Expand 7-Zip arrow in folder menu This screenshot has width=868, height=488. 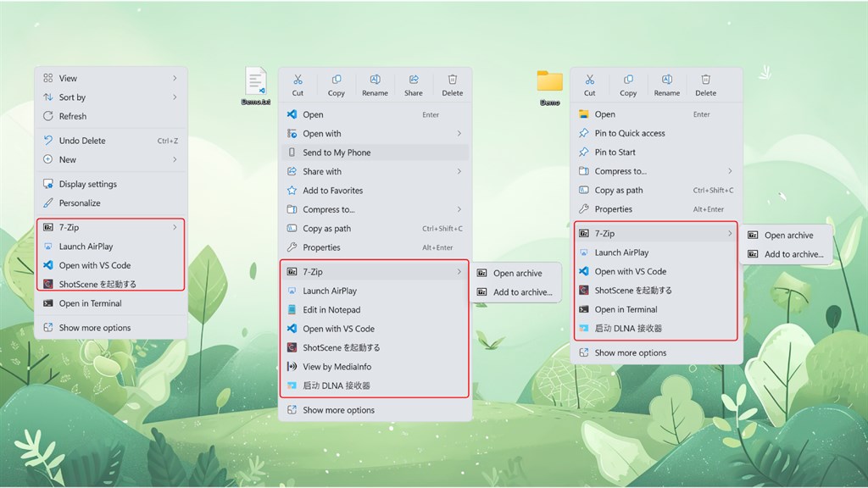730,234
